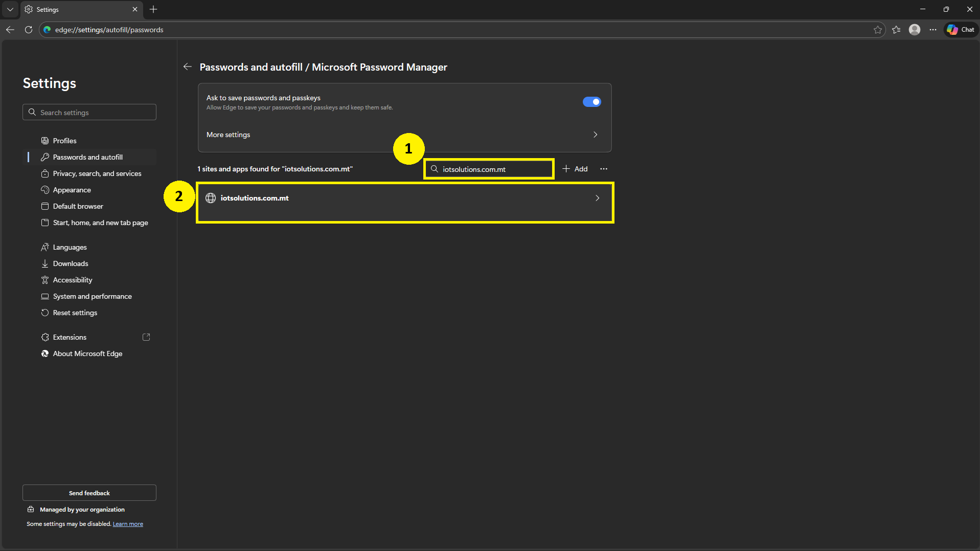980x551 pixels.
Task: Expand iotsolutions.com.mt entry chevron
Action: click(597, 198)
